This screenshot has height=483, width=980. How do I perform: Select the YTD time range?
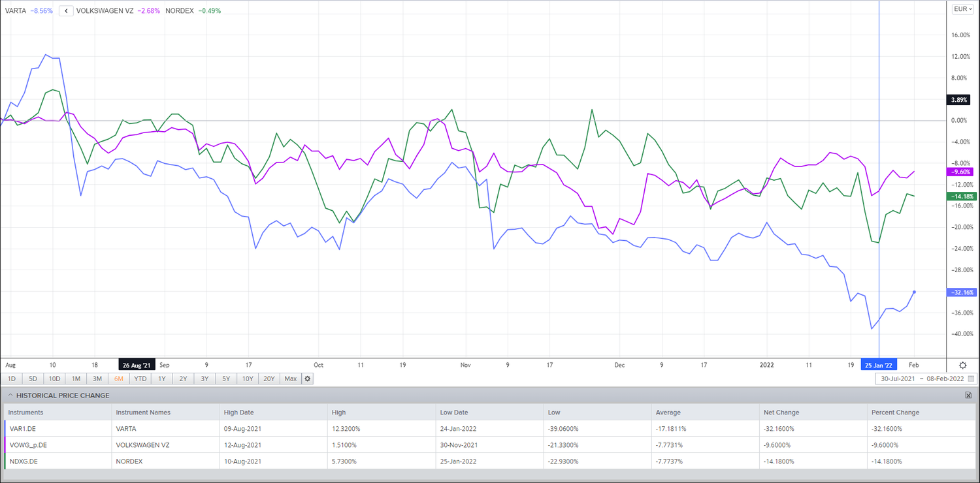pyautogui.click(x=140, y=379)
